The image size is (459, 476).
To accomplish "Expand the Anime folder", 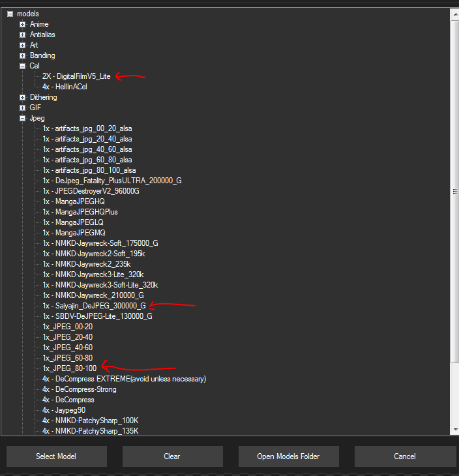I will (22, 24).
